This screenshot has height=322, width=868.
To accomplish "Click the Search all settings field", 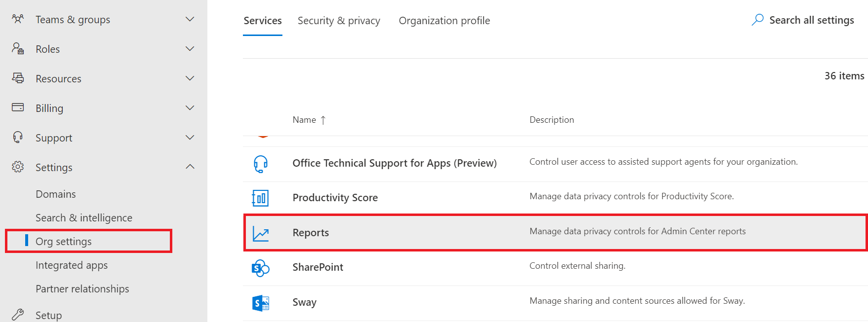I will (x=811, y=20).
